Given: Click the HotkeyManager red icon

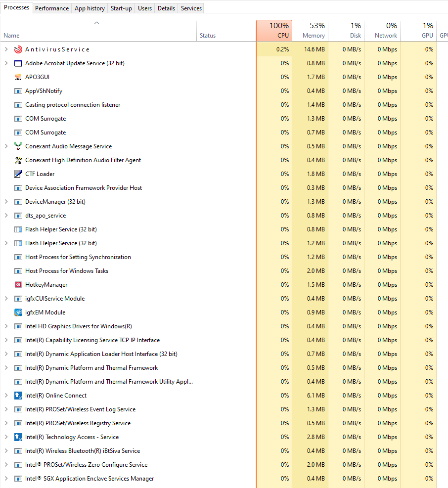Looking at the screenshot, I should pos(18,285).
